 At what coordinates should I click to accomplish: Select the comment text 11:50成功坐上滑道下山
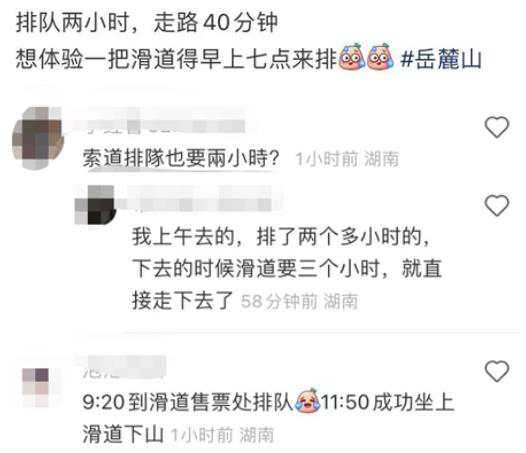[x=268, y=418]
